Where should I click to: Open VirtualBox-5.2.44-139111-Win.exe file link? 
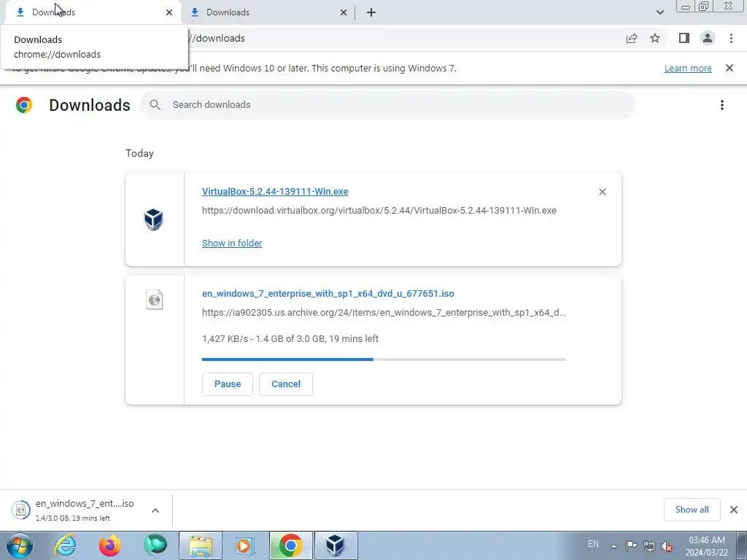pos(275,192)
